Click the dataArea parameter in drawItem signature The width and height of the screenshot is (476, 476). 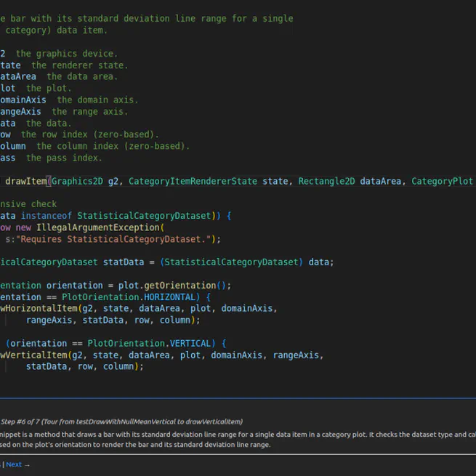coord(380,181)
